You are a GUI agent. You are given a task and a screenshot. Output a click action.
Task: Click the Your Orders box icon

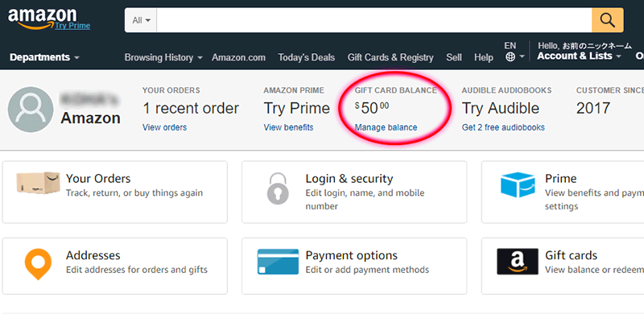(x=38, y=184)
